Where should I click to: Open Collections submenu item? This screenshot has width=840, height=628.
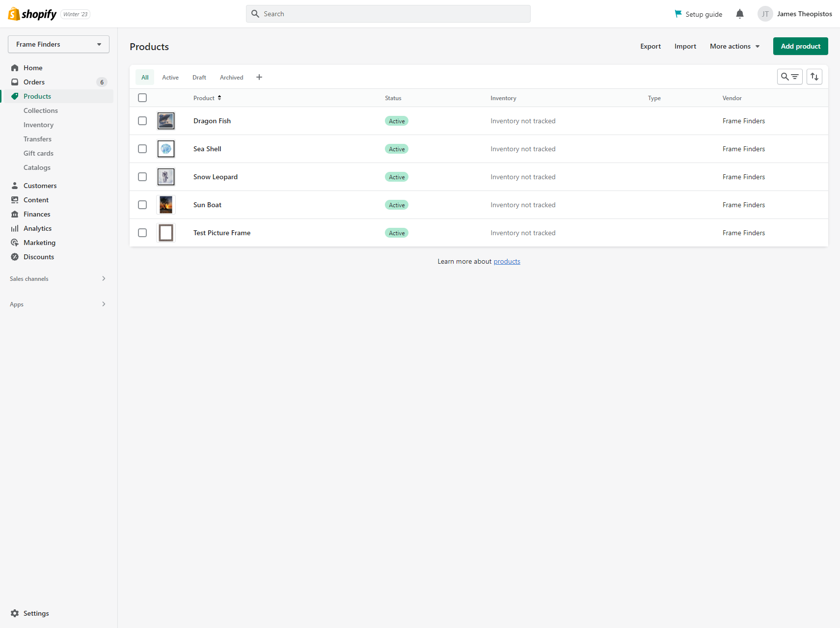pyautogui.click(x=41, y=110)
